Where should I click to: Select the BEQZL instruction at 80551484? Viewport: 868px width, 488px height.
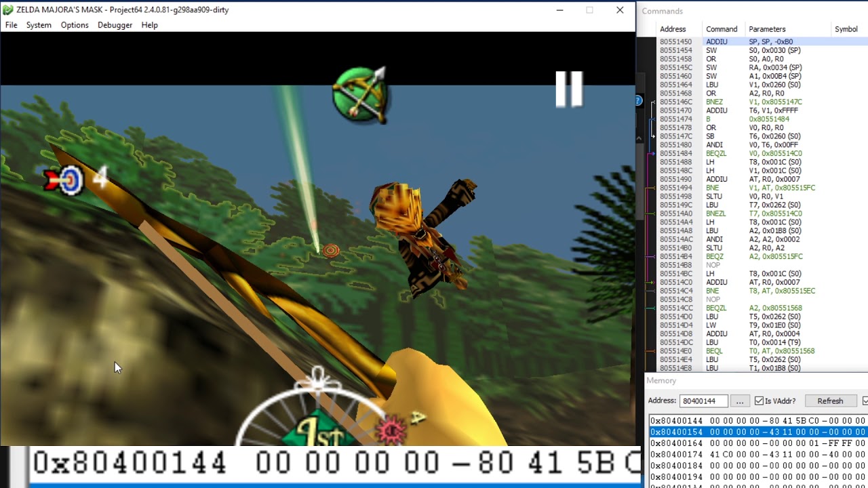click(x=763, y=154)
